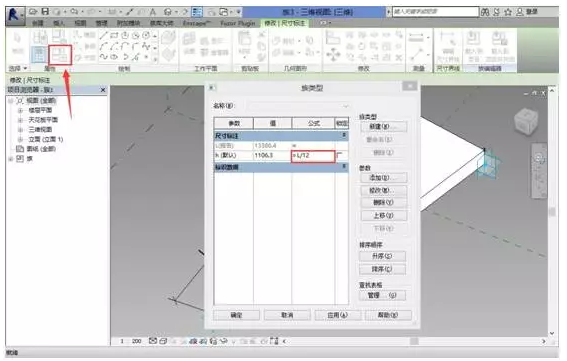Click Load into Project and Close icon
Image resolution: width=567 pixels, height=361 pixels.
[x=500, y=46]
